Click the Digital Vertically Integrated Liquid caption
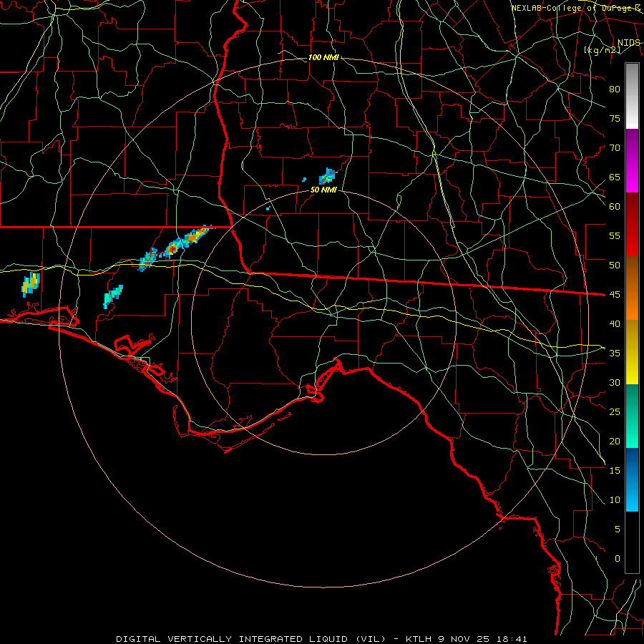 [321, 639]
